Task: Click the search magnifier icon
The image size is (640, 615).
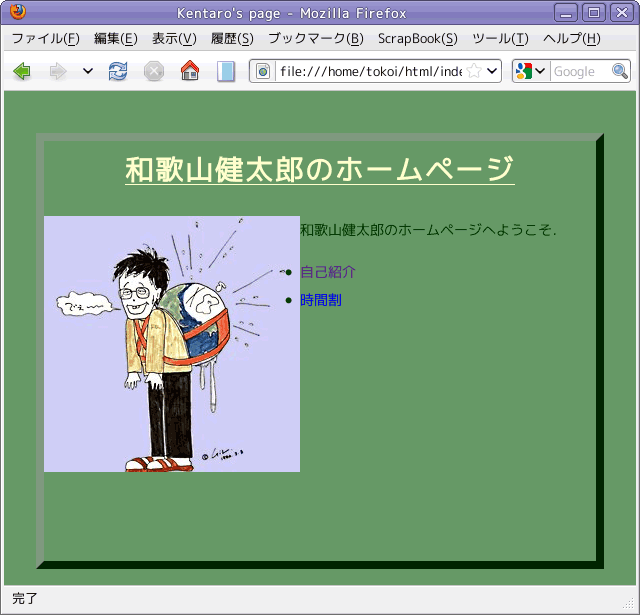Action: (x=620, y=71)
